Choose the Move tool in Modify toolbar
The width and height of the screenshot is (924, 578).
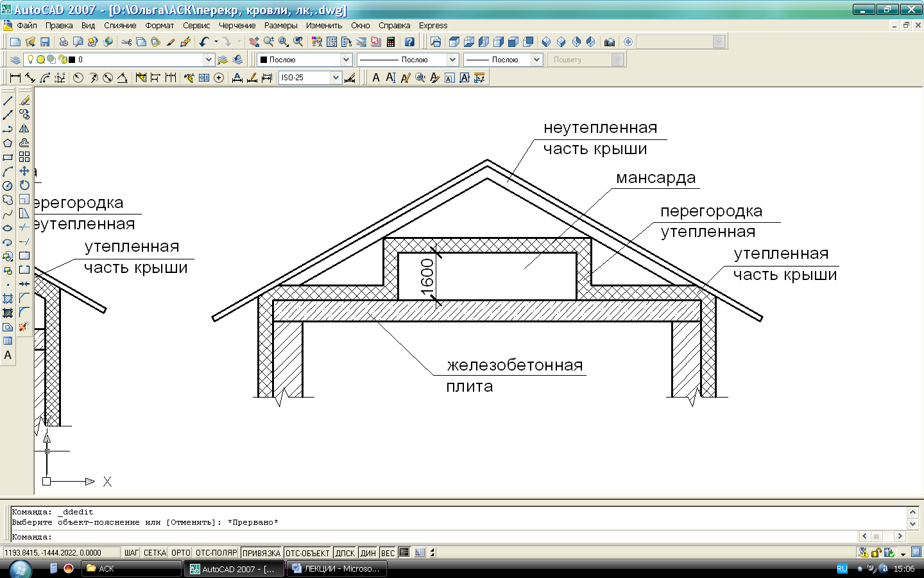24,171
